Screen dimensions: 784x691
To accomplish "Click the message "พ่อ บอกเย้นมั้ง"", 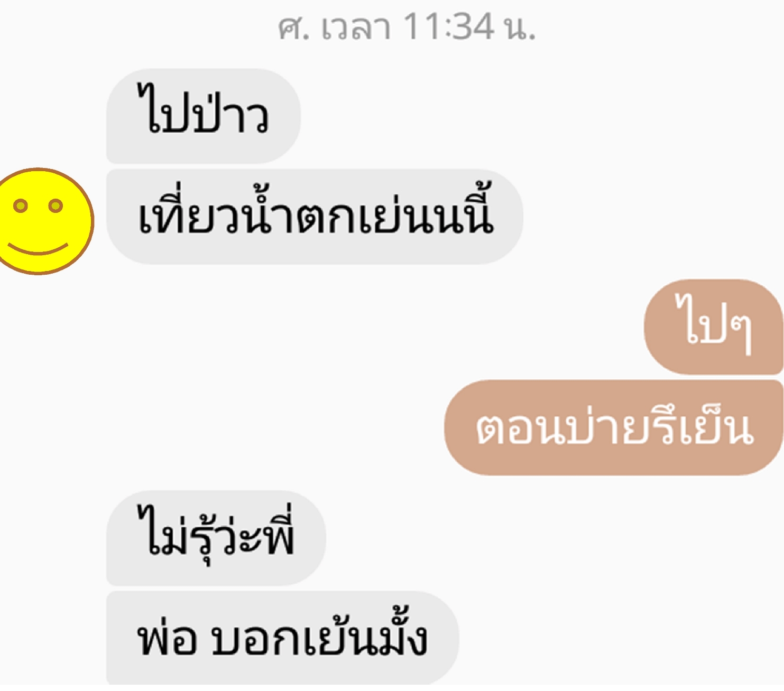I will (283, 638).
